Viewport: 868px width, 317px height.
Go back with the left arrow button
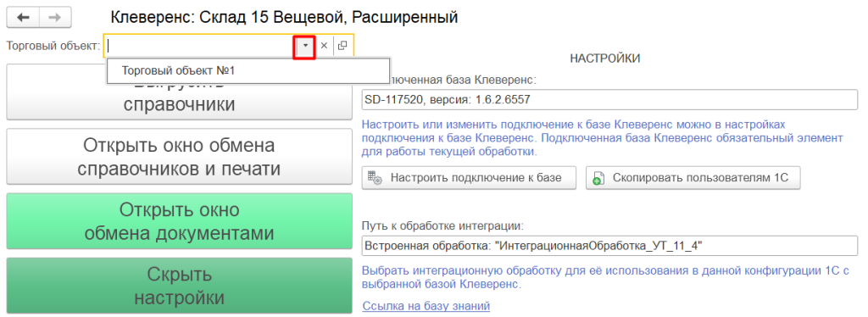point(23,18)
